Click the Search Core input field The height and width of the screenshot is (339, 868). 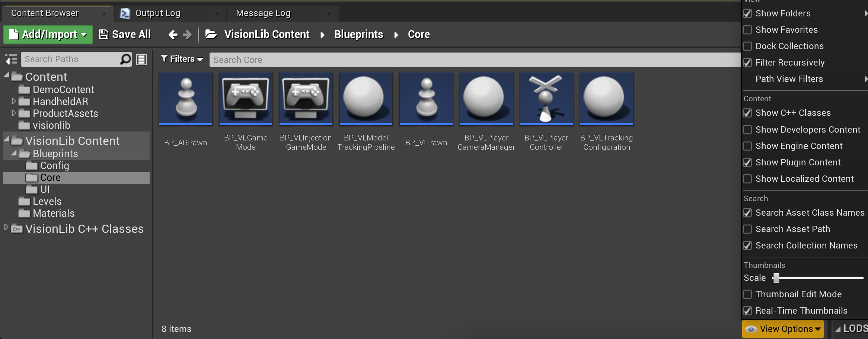pos(475,60)
